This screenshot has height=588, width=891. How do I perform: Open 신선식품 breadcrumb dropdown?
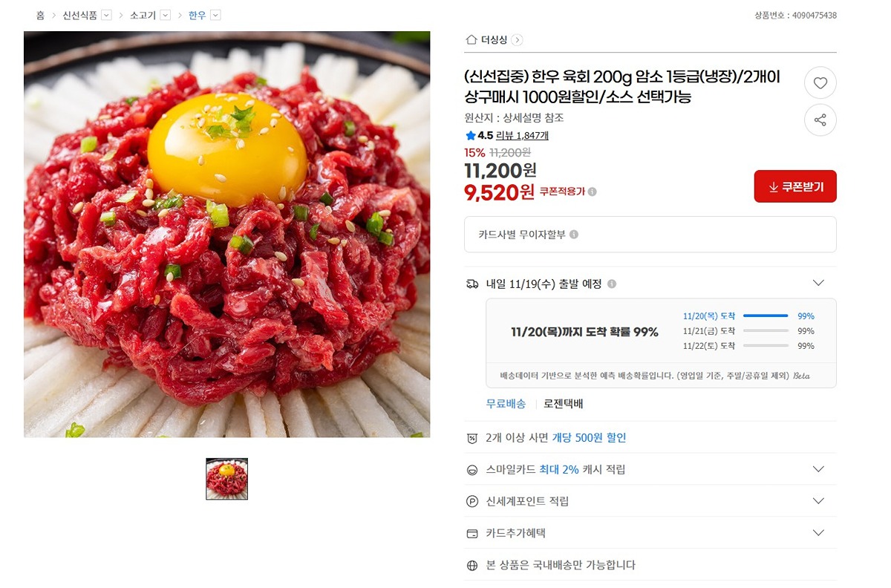tap(106, 15)
